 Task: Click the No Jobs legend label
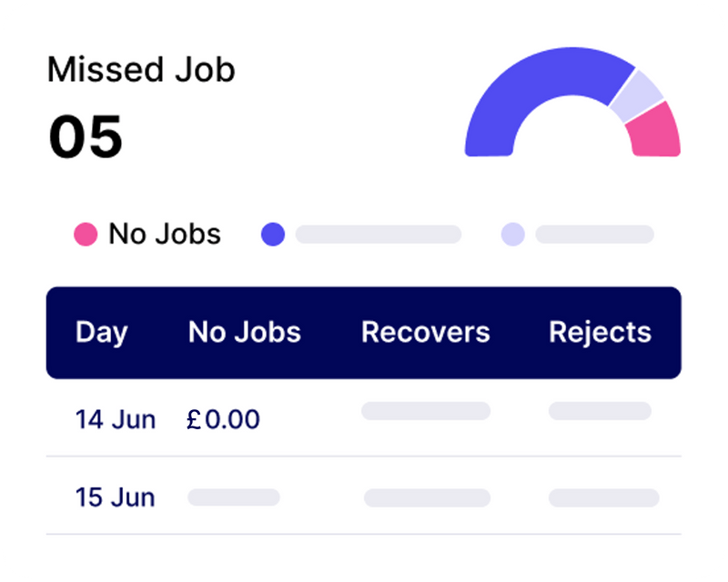pyautogui.click(x=165, y=234)
